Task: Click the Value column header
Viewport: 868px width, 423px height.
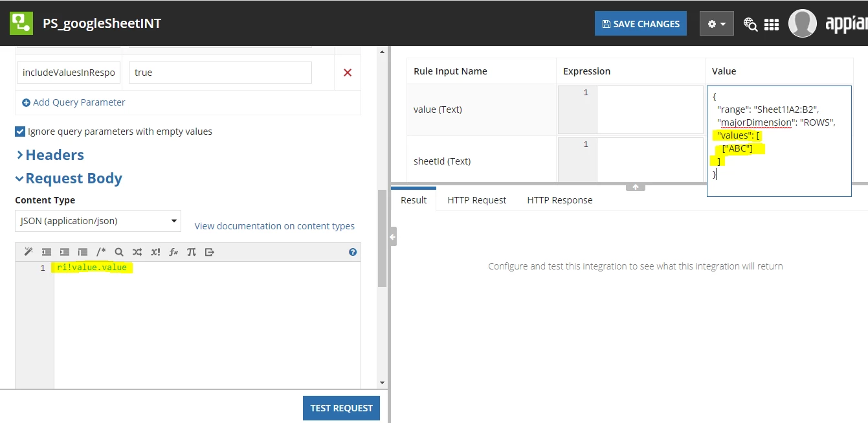Action: [724, 71]
